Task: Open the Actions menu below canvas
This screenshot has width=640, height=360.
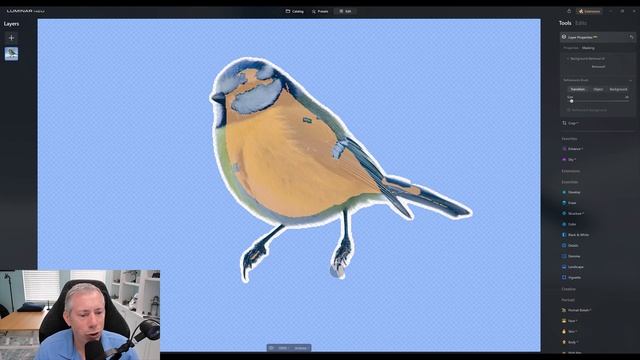Action: (300, 348)
